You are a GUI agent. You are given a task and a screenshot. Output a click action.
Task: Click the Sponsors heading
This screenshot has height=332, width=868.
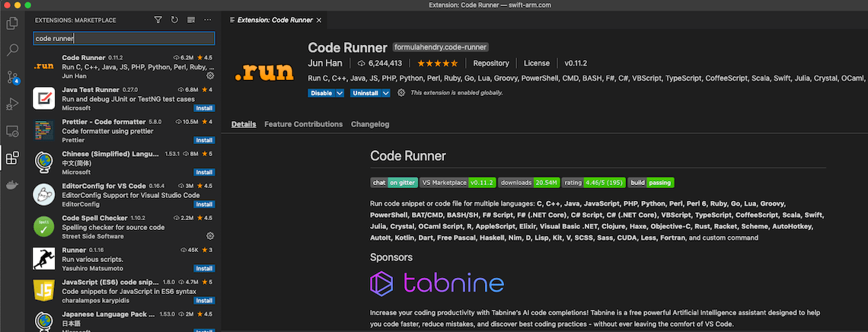tap(391, 257)
